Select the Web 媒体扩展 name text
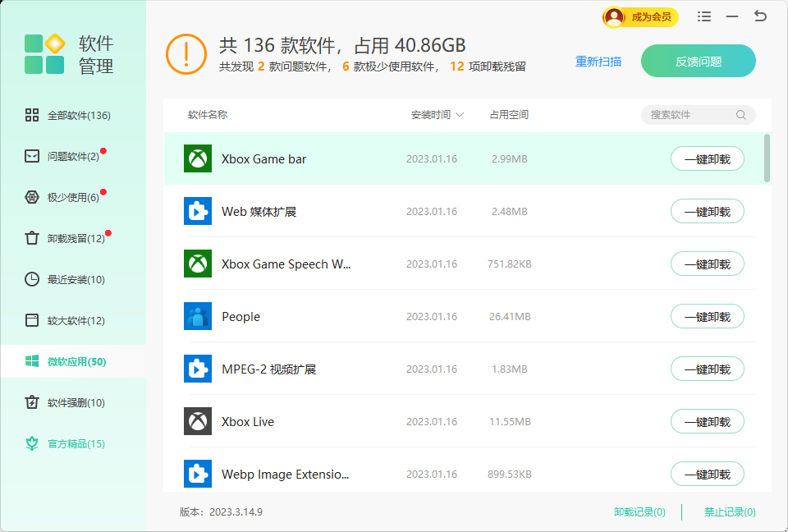The width and height of the screenshot is (788, 532). [259, 212]
